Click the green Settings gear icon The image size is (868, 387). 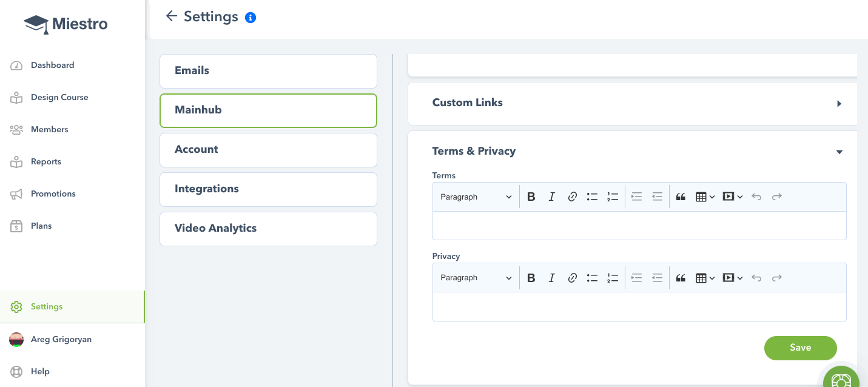[16, 307]
